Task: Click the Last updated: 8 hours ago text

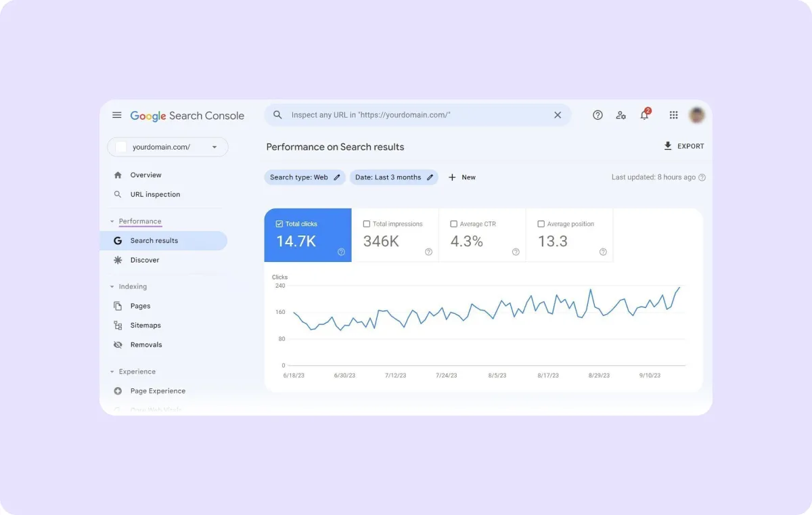Action: tap(654, 177)
